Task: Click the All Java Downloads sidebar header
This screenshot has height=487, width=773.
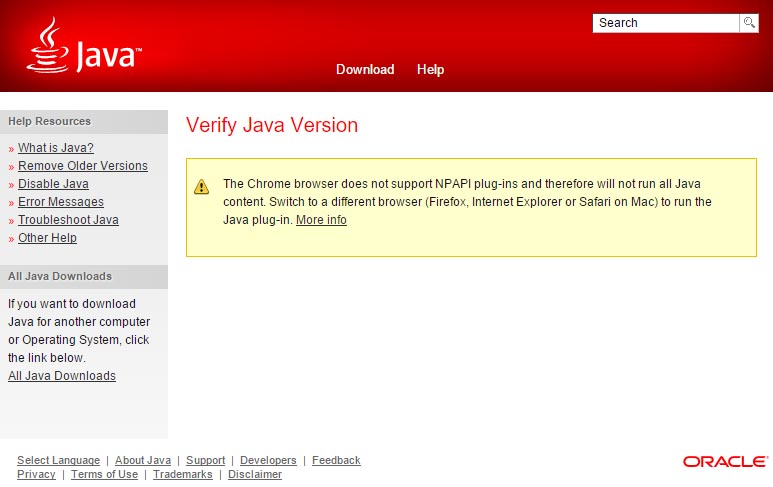Action: (x=84, y=277)
